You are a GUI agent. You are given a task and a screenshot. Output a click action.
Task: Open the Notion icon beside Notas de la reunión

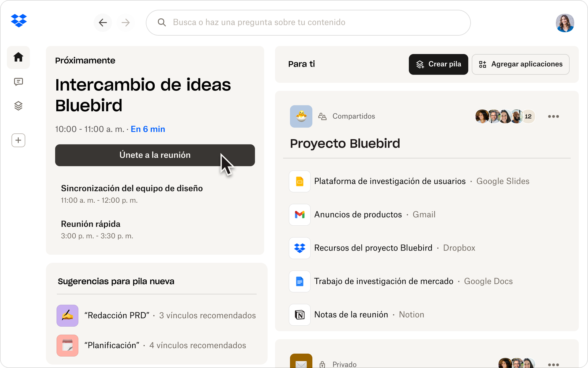[x=300, y=314]
